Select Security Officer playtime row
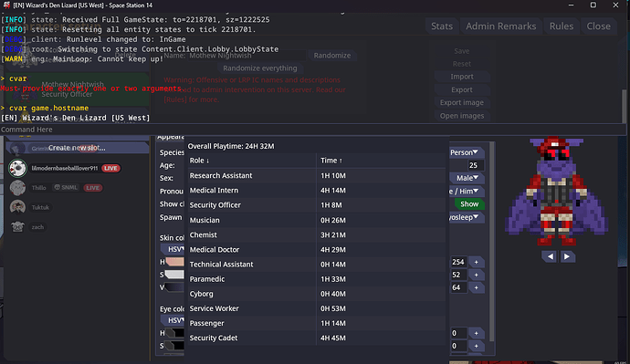 (317, 205)
